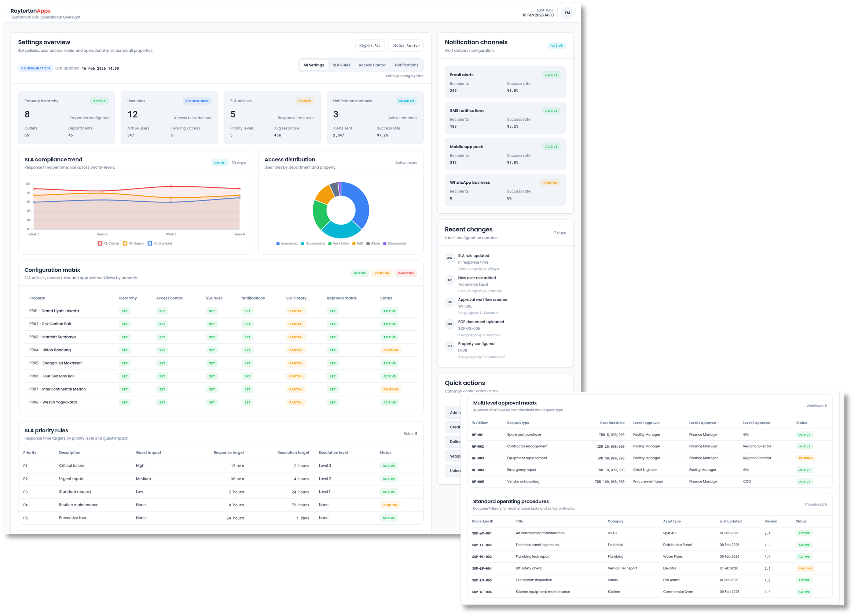Select the PR04 - Hilton Bandung row
This screenshot has height=616, width=855.
[x=50, y=350]
